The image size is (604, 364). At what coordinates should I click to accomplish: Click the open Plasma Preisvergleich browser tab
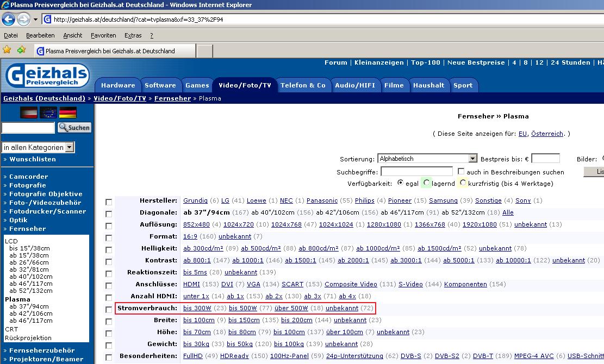pyautogui.click(x=115, y=51)
